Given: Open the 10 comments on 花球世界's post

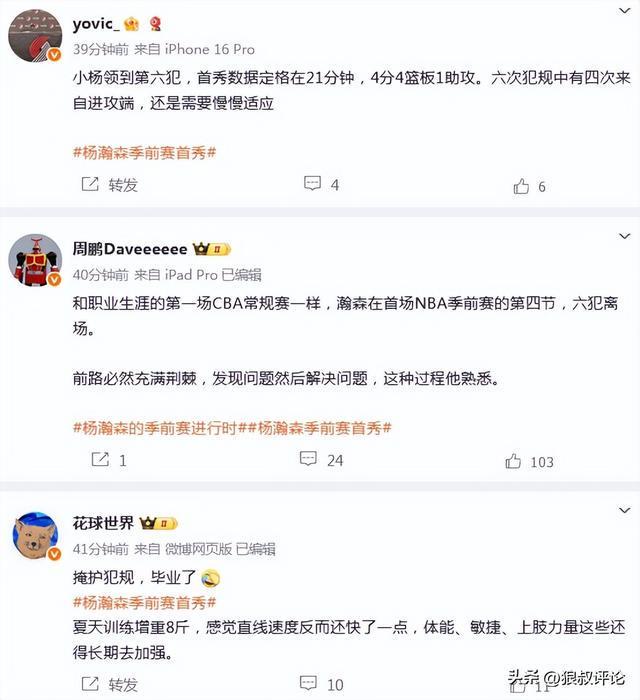Looking at the screenshot, I should tap(308, 683).
